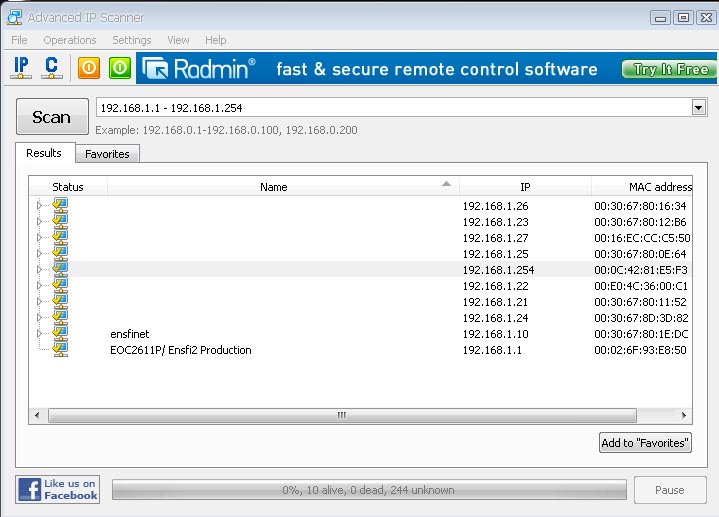
Task: Select the computer icon for EOC2611P row
Action: 60,350
